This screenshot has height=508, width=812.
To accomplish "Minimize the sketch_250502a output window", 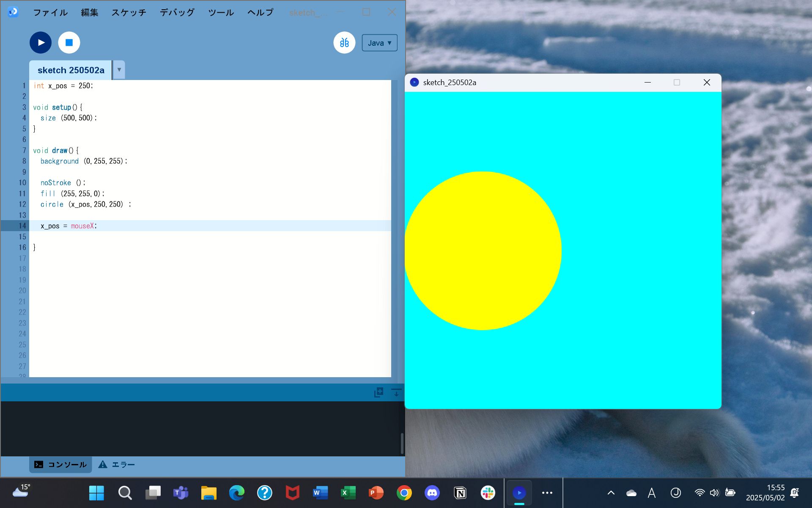I will [647, 82].
